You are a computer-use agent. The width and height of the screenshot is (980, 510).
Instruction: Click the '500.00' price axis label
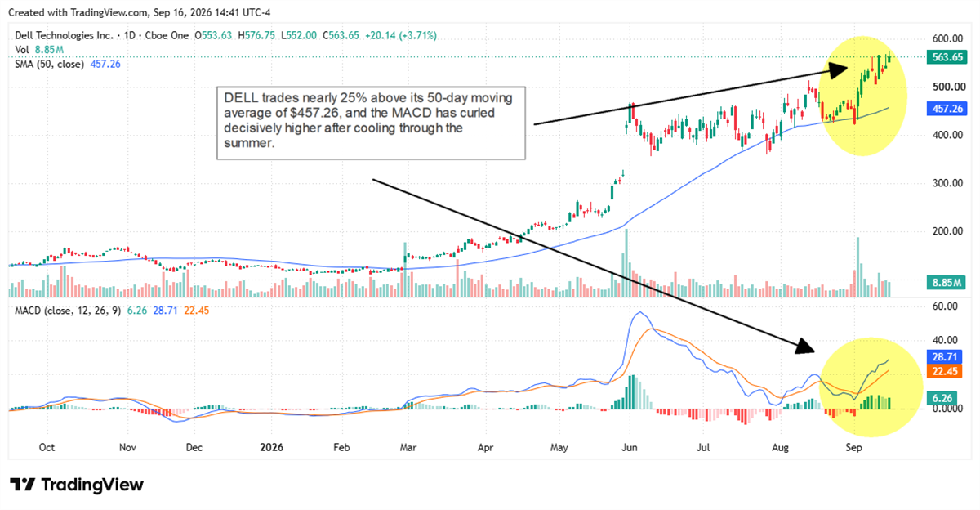[x=949, y=87]
